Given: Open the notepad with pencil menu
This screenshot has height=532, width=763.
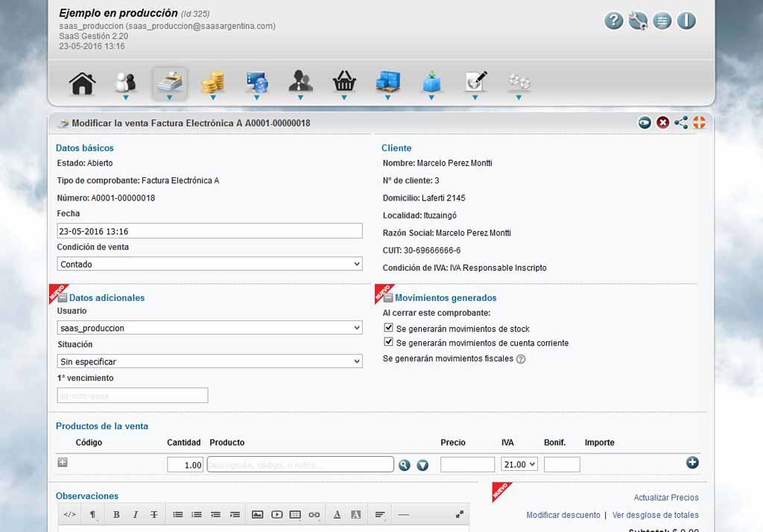Looking at the screenshot, I should click(475, 82).
